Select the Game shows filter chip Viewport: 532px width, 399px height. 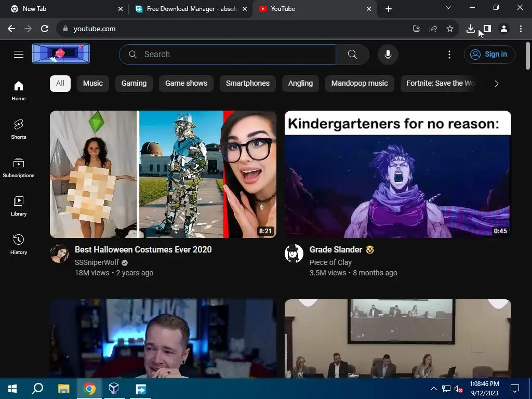[x=187, y=84]
